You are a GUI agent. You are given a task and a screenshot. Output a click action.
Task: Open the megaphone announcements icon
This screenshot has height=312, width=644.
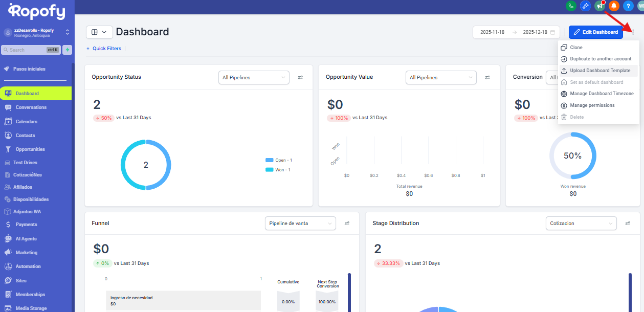pos(599,6)
